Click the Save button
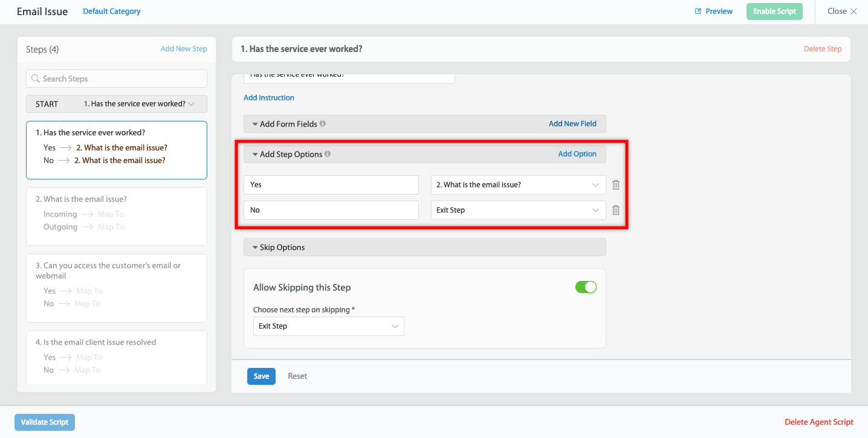Viewport: 868px width, 438px height. (261, 376)
